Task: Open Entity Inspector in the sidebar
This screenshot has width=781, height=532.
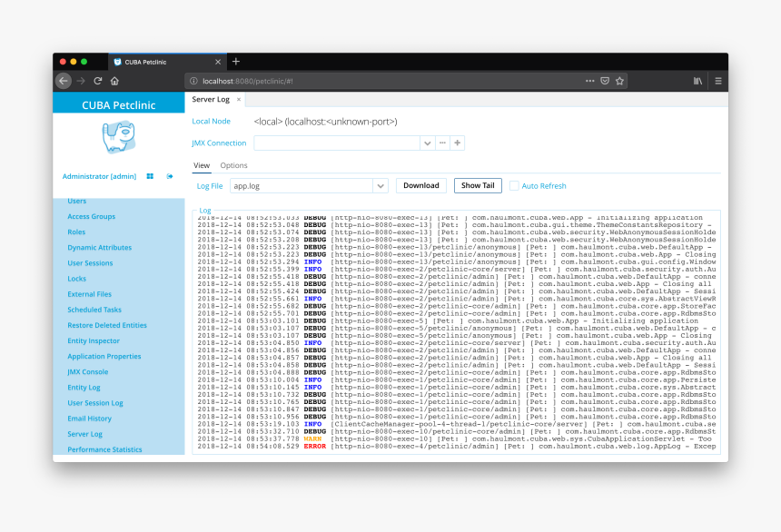Action: pyautogui.click(x=94, y=340)
